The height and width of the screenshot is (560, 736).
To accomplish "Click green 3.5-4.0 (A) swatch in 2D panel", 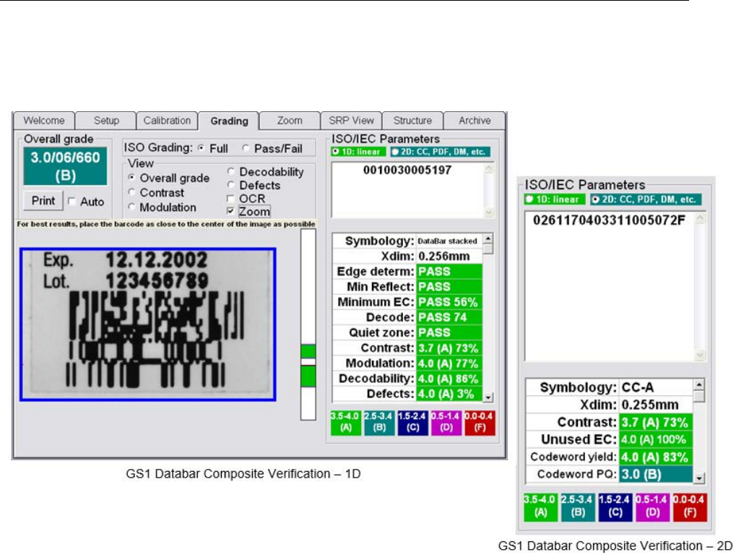I will pyautogui.click(x=540, y=507).
